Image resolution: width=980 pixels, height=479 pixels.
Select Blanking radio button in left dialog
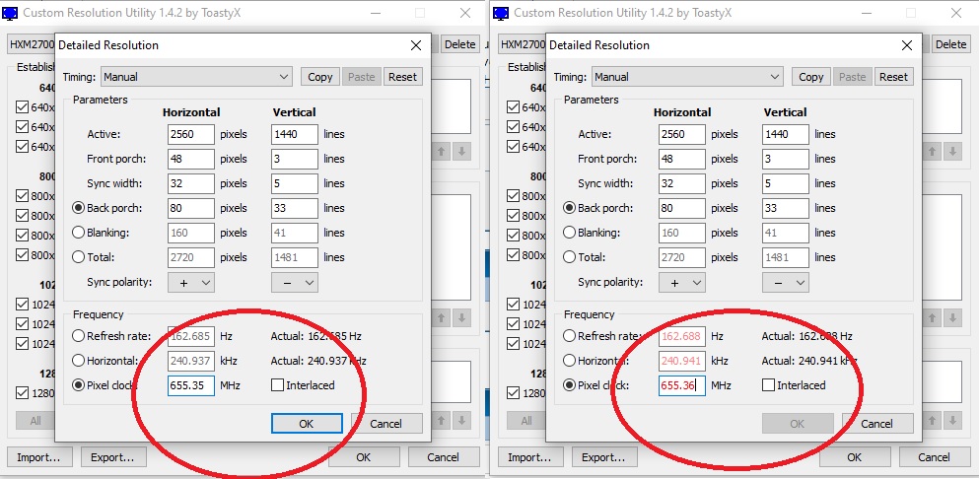tap(79, 233)
